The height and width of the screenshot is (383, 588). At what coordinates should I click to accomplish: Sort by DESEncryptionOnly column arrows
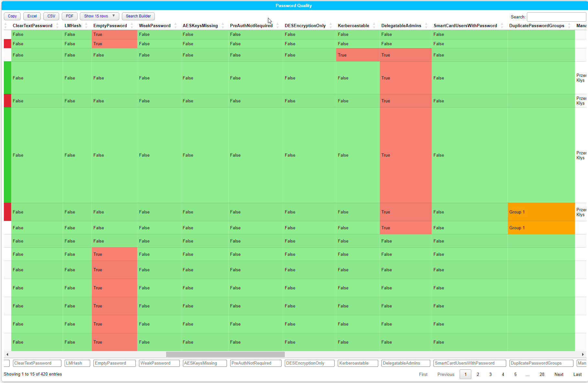(330, 26)
